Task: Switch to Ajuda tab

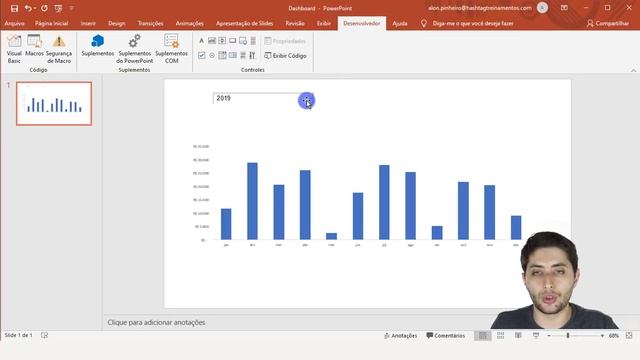Action: (400, 24)
